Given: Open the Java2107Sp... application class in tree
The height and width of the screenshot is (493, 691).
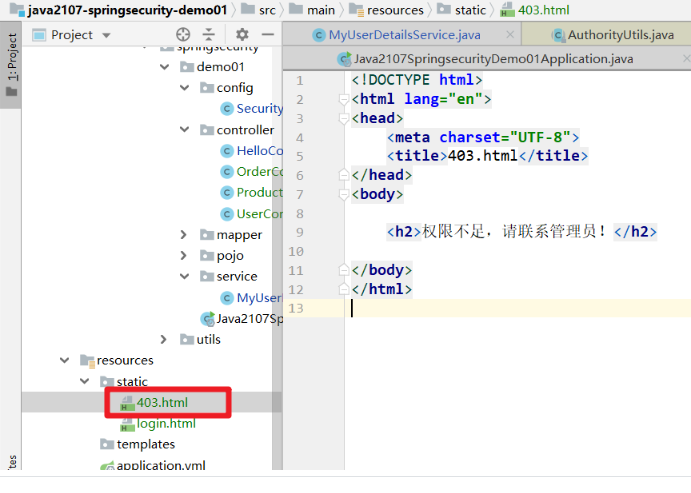Looking at the screenshot, I should (249, 319).
